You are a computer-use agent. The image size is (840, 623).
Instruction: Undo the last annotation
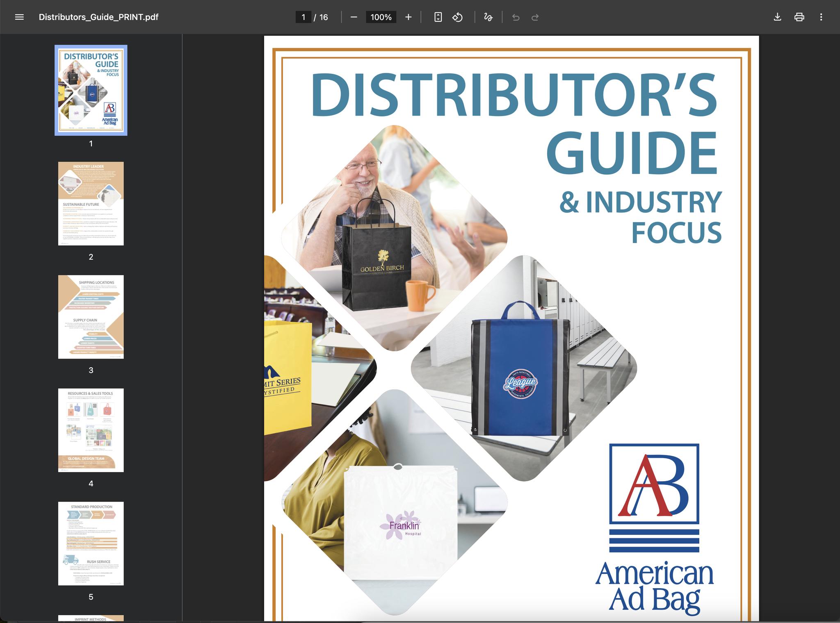[516, 17]
